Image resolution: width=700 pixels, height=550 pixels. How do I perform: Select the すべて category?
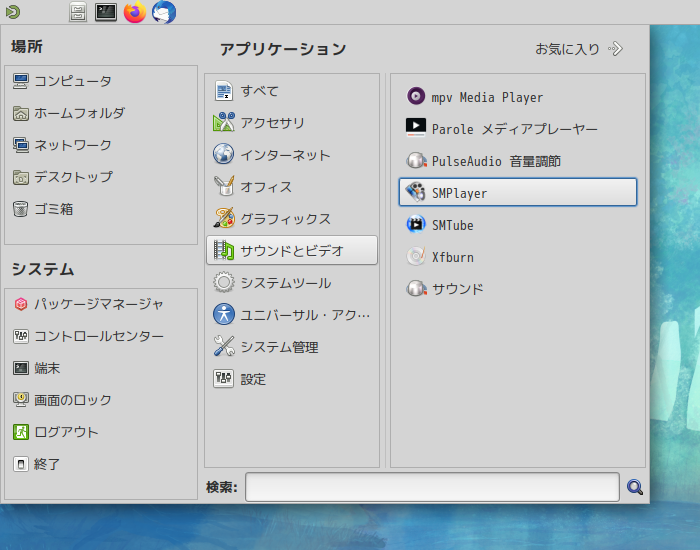coord(292,91)
